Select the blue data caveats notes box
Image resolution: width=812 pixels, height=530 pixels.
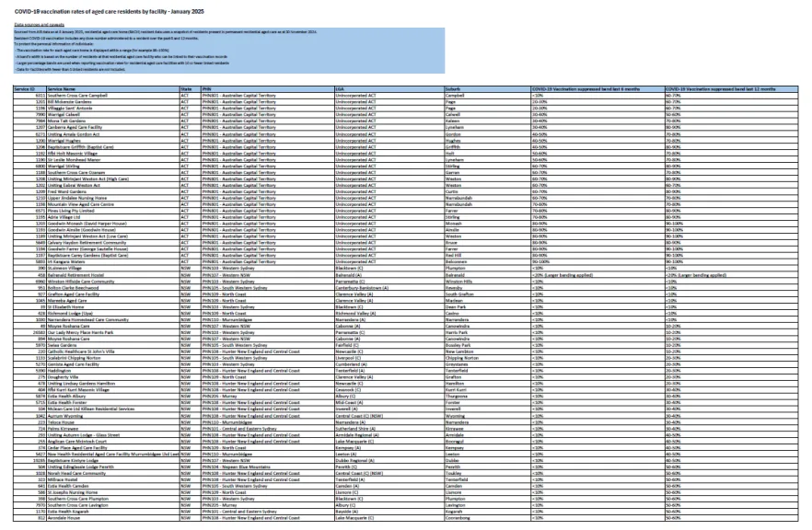coord(229,51)
